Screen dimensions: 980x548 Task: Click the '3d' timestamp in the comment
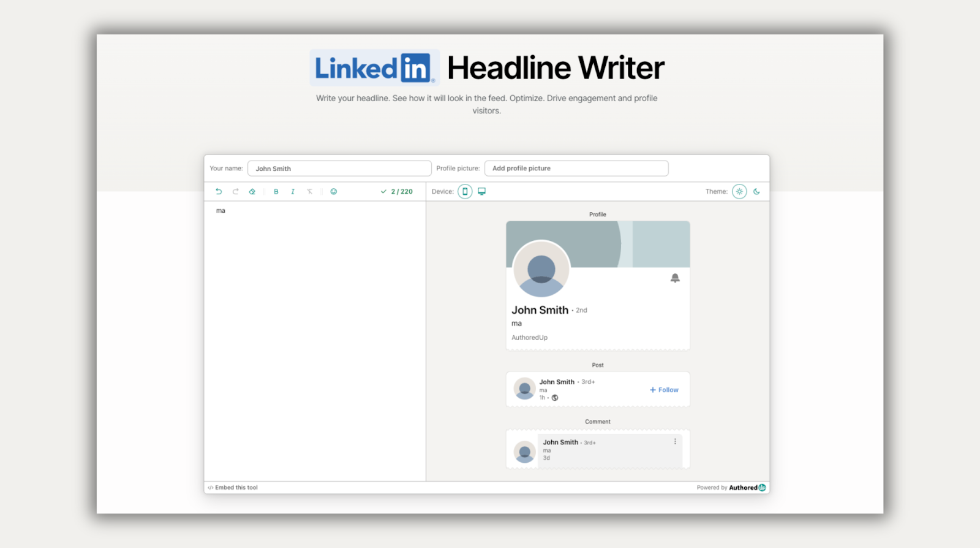(546, 458)
